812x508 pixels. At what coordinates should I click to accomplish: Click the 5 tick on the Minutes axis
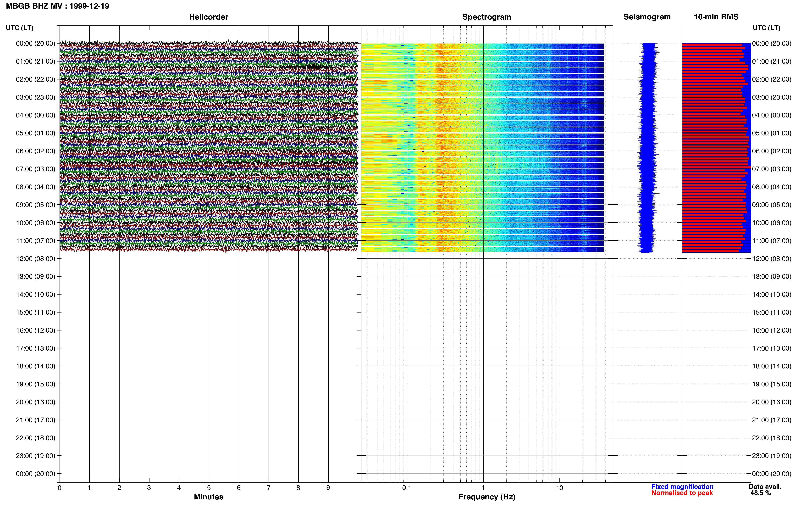click(209, 488)
